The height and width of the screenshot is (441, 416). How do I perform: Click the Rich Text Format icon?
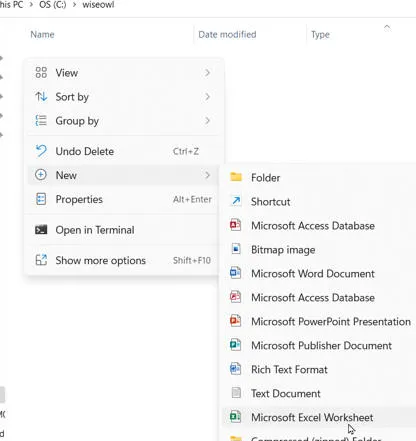pos(236,369)
